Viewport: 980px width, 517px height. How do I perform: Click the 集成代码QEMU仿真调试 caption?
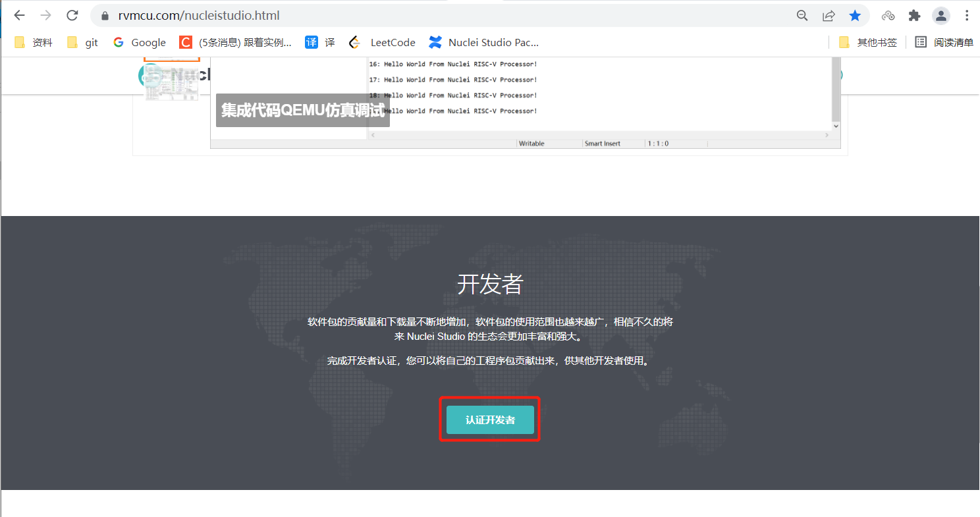[x=303, y=110]
